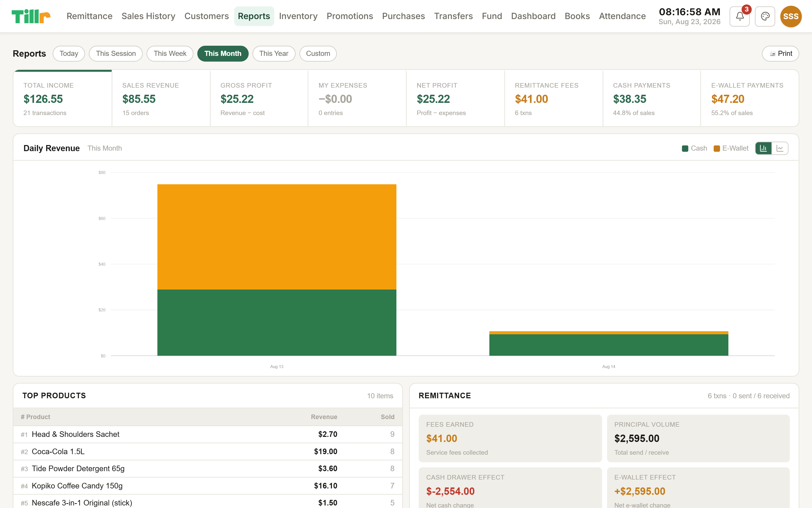The width and height of the screenshot is (812, 508).
Task: Open the Dashboard
Action: point(533,16)
